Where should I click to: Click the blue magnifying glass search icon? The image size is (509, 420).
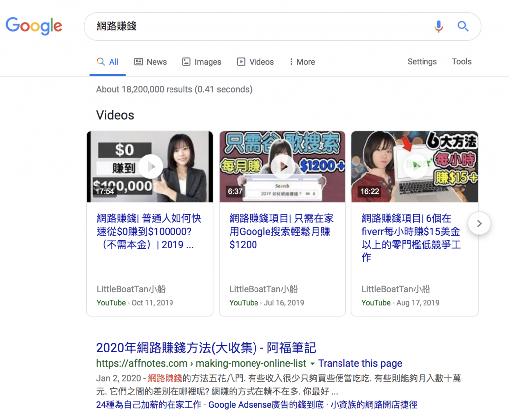tap(463, 26)
